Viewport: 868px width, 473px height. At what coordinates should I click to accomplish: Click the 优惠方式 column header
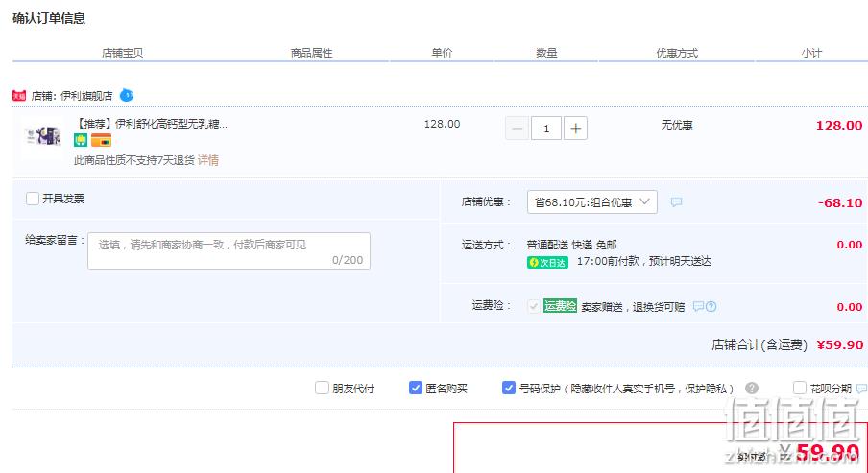(677, 53)
